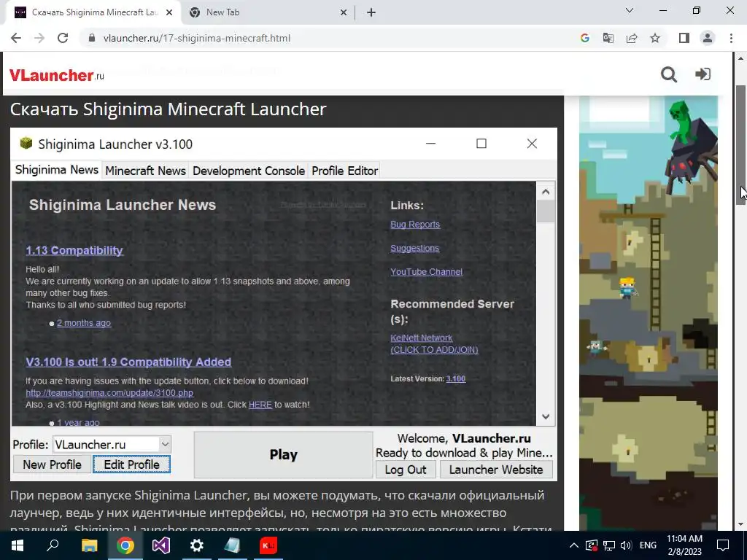Click the page vertical scrollbar thumb
The image size is (747, 560).
point(740,145)
